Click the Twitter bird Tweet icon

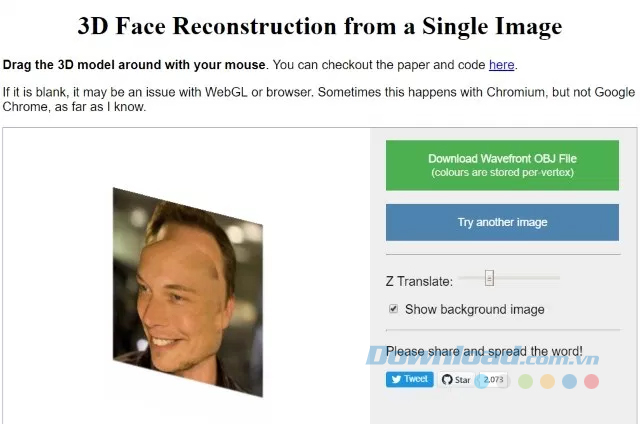point(394,380)
